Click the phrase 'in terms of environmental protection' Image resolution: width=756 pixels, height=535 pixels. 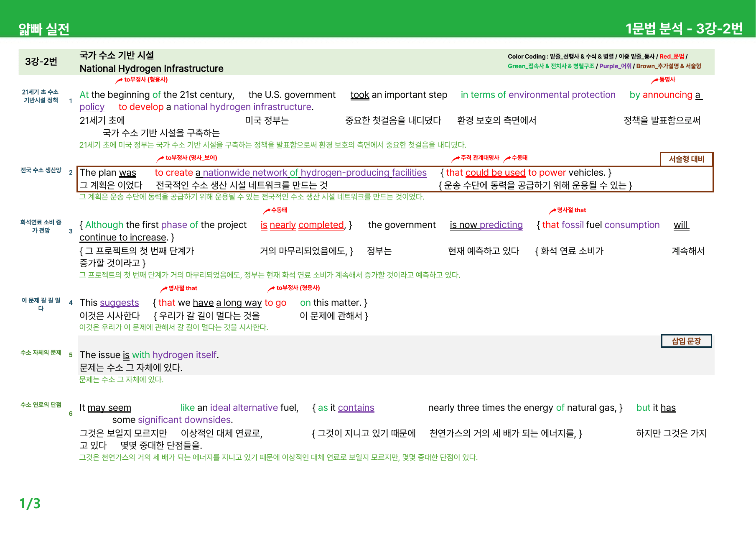(538, 95)
